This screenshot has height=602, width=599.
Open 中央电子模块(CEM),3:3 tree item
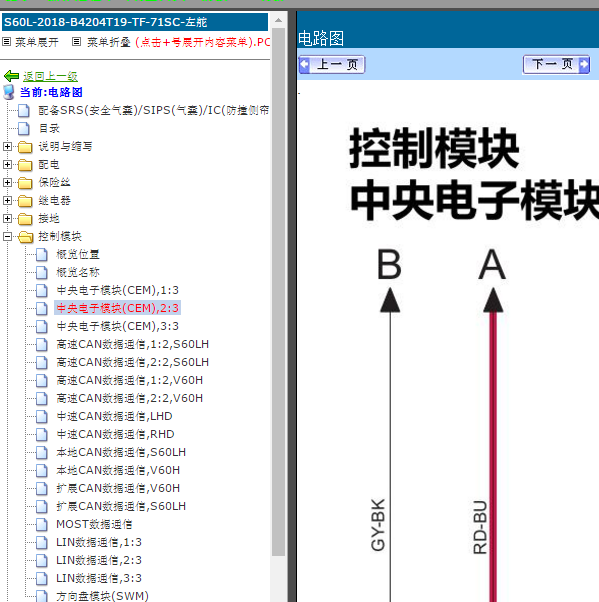tap(117, 326)
